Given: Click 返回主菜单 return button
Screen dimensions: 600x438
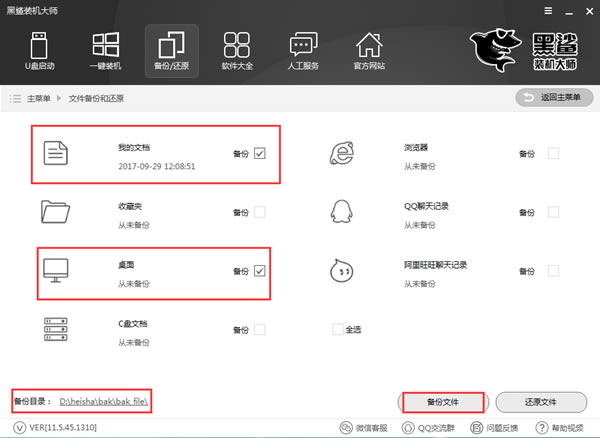Looking at the screenshot, I should 554,98.
